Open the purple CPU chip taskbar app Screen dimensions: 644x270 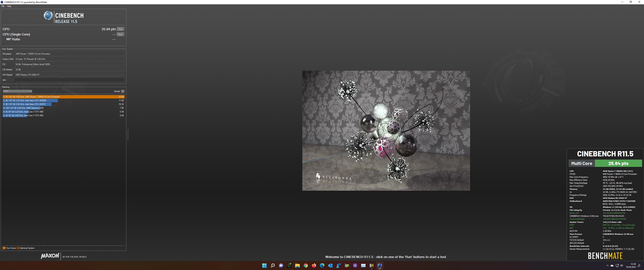tap(355, 265)
